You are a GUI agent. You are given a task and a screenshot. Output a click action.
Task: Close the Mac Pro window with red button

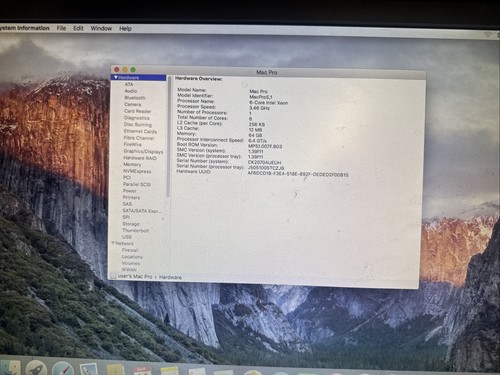pyautogui.click(x=117, y=69)
